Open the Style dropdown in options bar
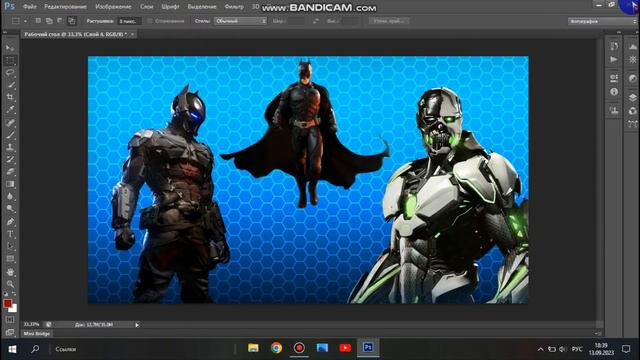Screen dimensions: 640x360 (x=240, y=21)
